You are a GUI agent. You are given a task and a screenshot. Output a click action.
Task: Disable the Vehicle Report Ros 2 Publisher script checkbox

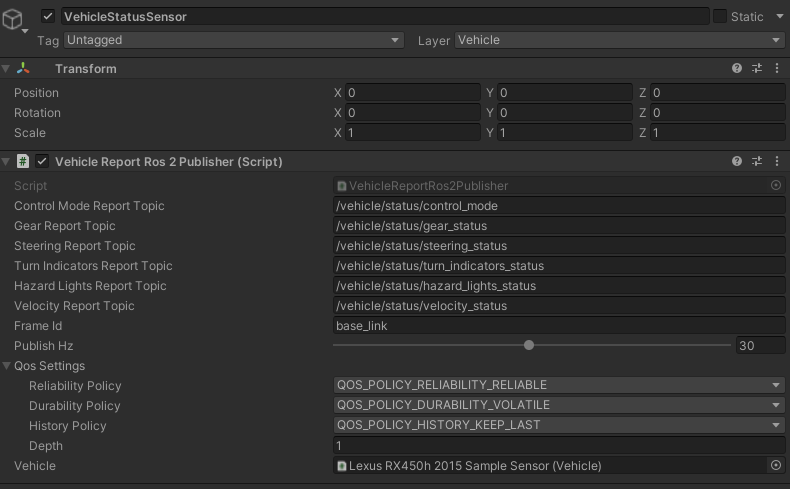click(x=42, y=161)
